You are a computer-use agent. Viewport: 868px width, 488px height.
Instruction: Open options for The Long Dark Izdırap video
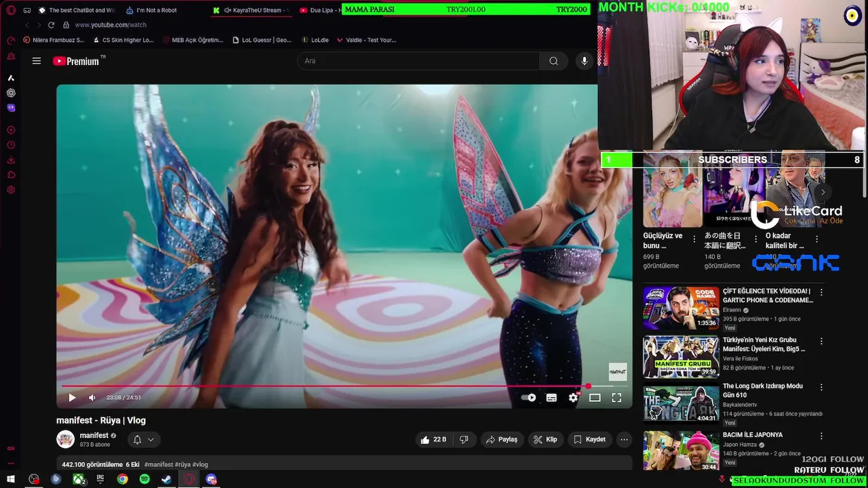point(821,388)
